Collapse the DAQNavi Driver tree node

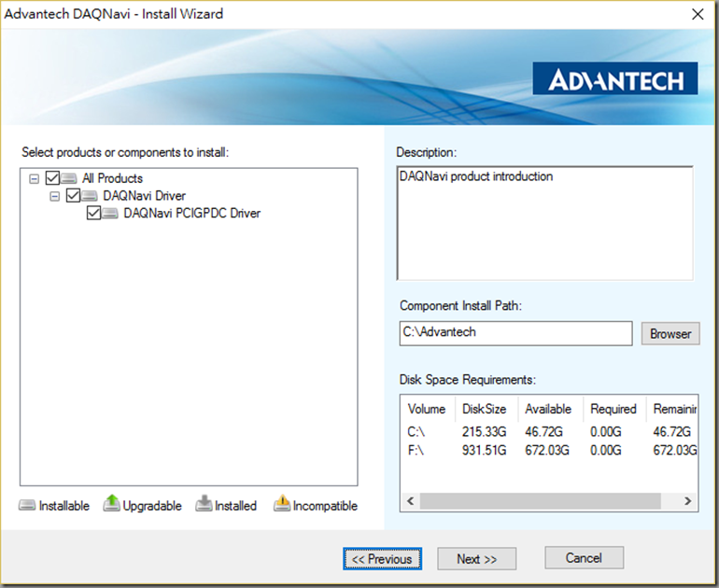(54, 196)
